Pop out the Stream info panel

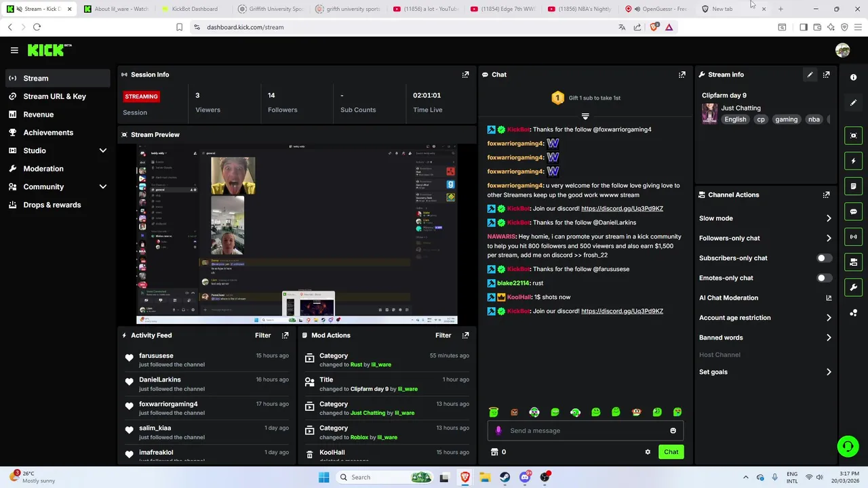tap(826, 75)
